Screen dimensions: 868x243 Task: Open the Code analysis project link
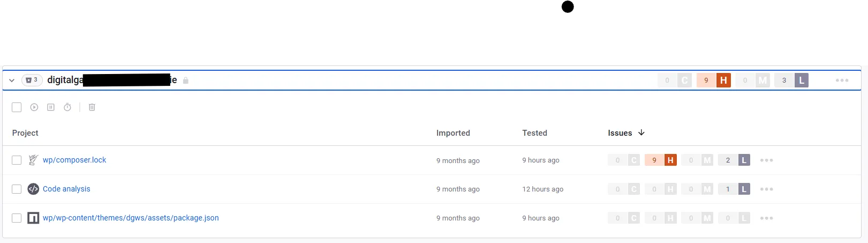tap(66, 189)
